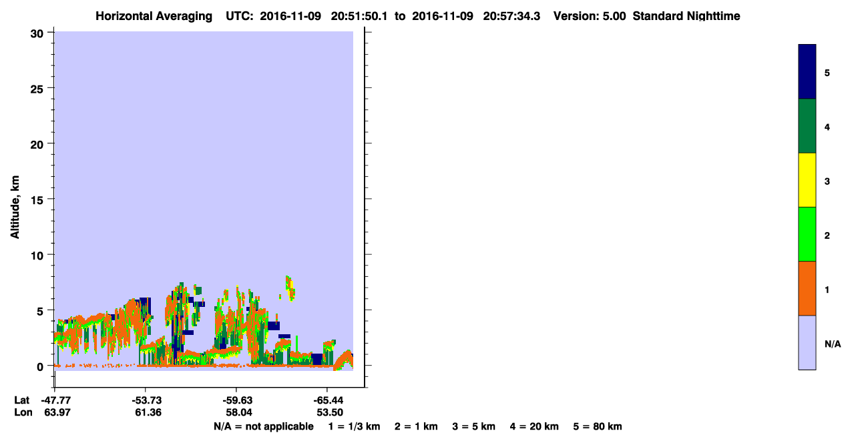Image resolution: width=868 pixels, height=445 pixels.
Task: Click the '5 = 80 km' legend text
Action: [598, 426]
